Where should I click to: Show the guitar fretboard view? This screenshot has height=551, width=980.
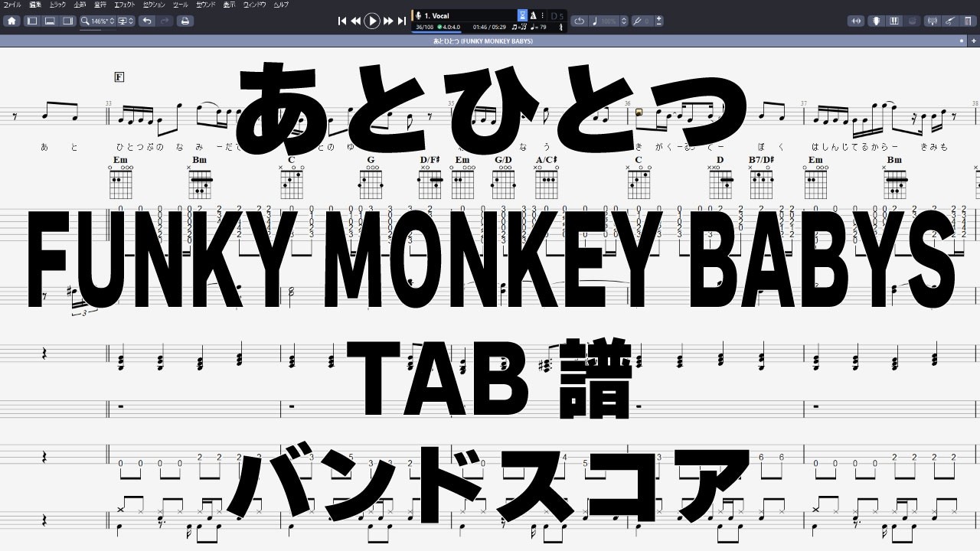877,21
